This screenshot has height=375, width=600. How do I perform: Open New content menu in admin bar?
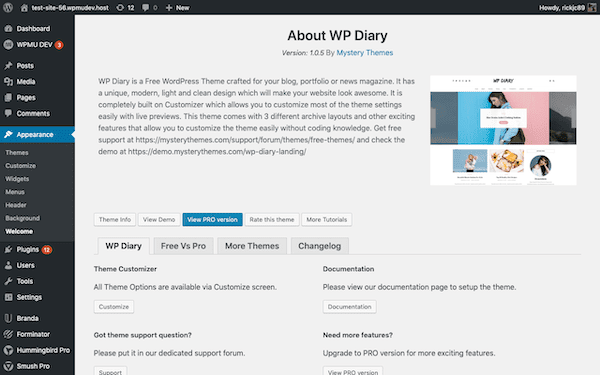pos(178,7)
